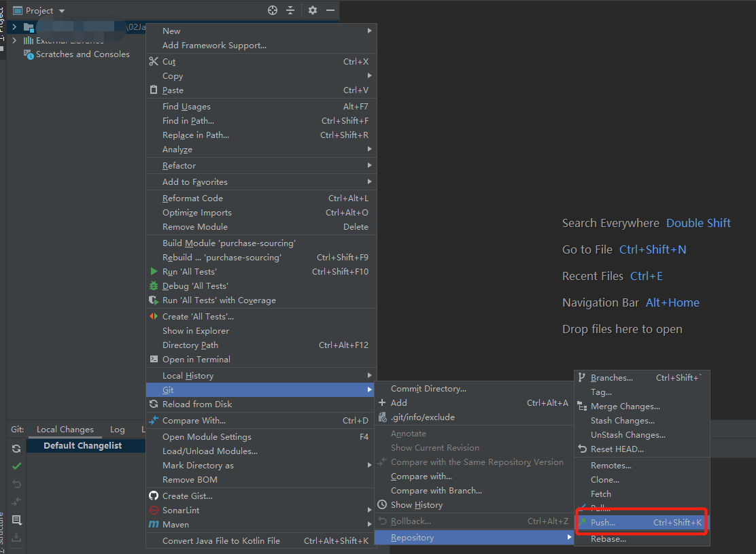This screenshot has width=756, height=554.
Task: Click the changelist comment icon in Git panel
Action: pyautogui.click(x=16, y=520)
